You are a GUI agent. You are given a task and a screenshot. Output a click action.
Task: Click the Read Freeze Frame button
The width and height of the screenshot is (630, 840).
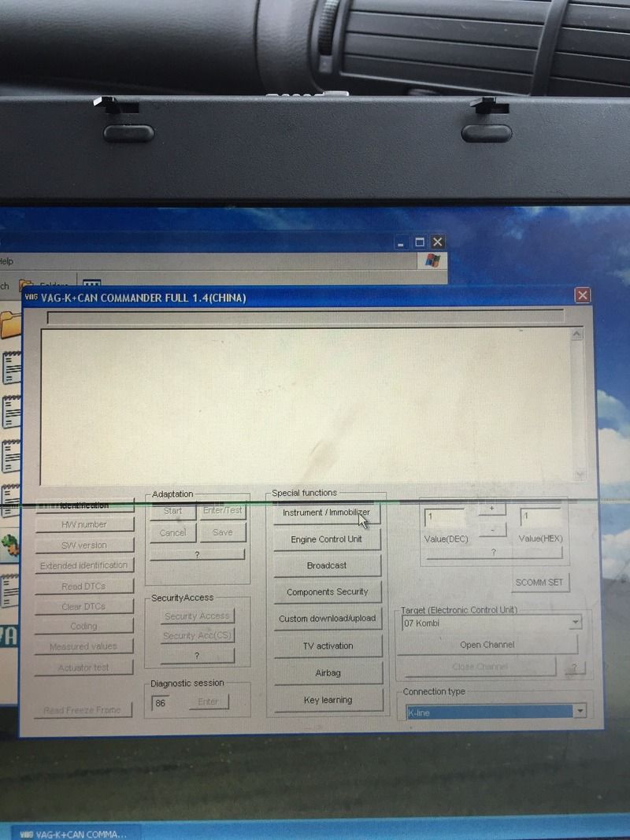pos(83,710)
